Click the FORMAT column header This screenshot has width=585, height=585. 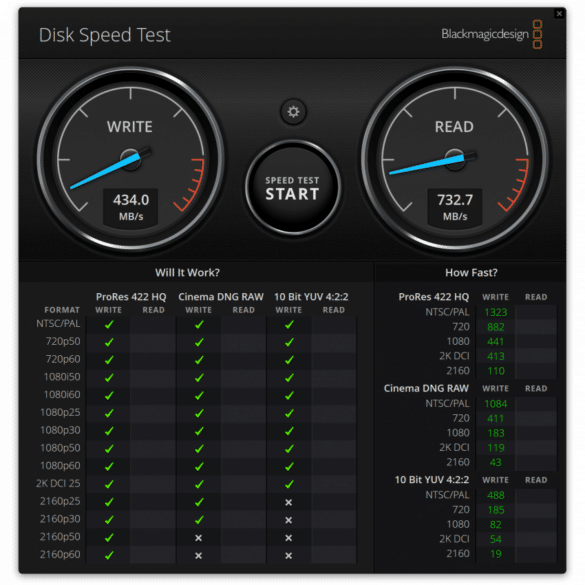point(62,310)
